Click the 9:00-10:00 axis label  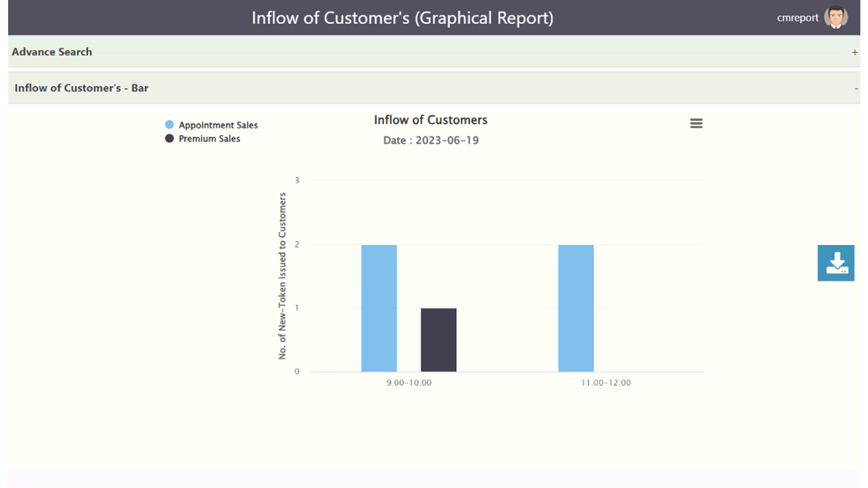coord(409,383)
